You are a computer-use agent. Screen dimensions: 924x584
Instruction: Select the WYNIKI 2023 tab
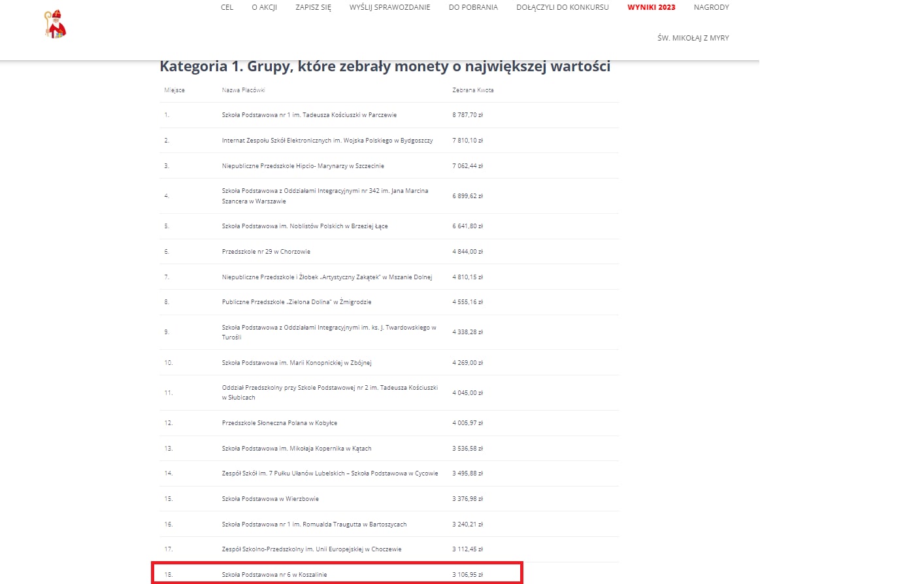click(x=651, y=7)
